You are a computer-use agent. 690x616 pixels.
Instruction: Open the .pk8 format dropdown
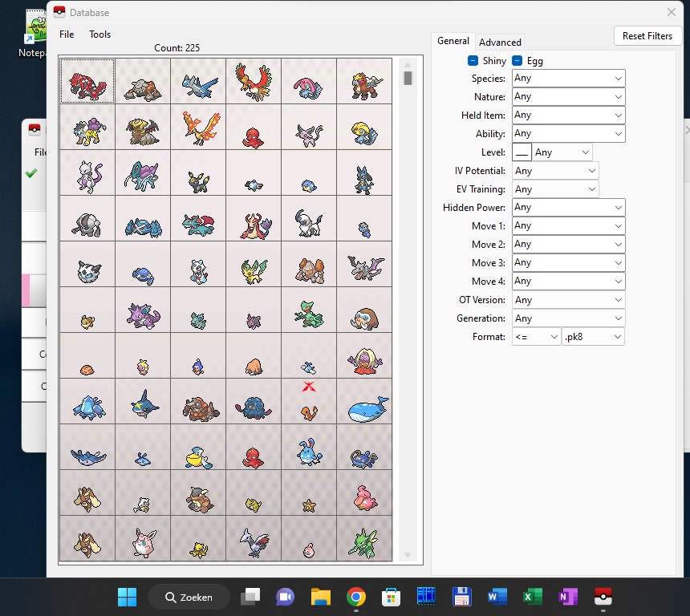tap(593, 337)
